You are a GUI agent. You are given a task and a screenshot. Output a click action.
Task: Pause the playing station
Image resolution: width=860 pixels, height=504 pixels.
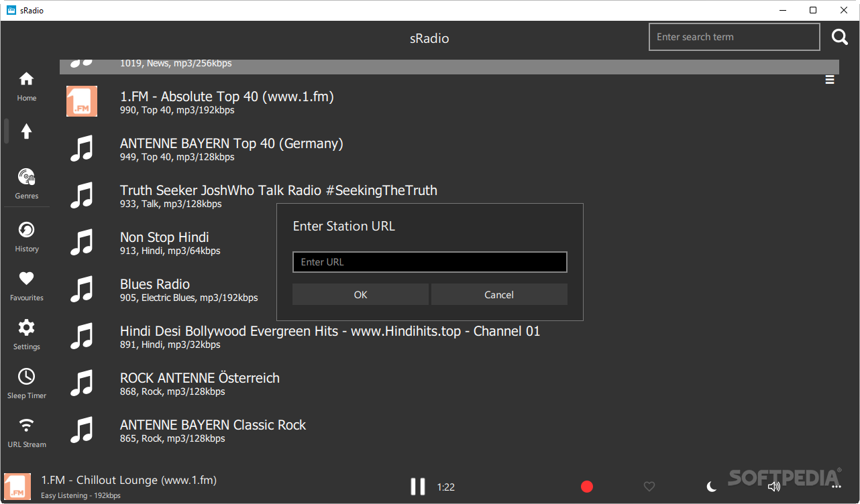point(418,487)
